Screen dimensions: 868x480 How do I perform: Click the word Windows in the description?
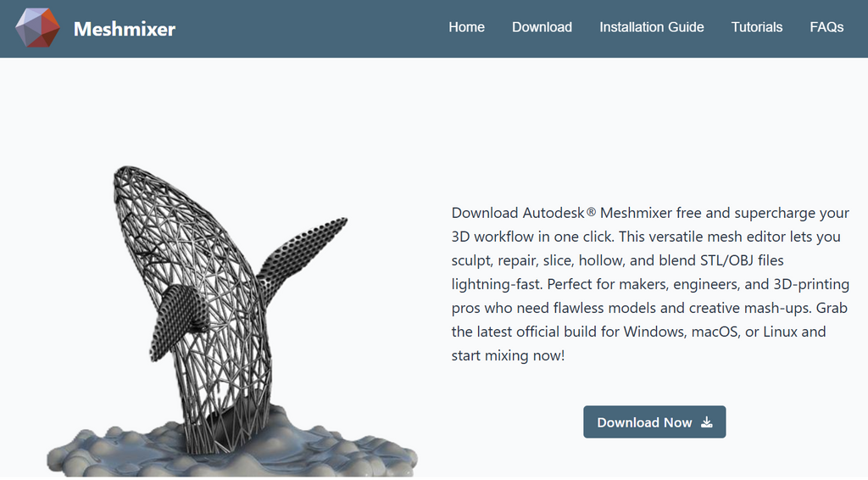[654, 332]
